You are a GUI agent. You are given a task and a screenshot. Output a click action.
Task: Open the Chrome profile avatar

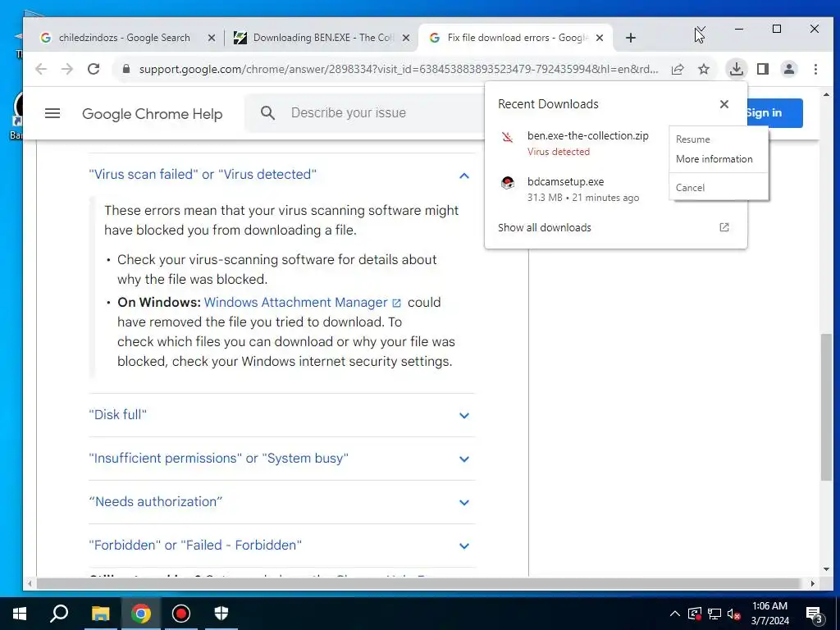789,69
